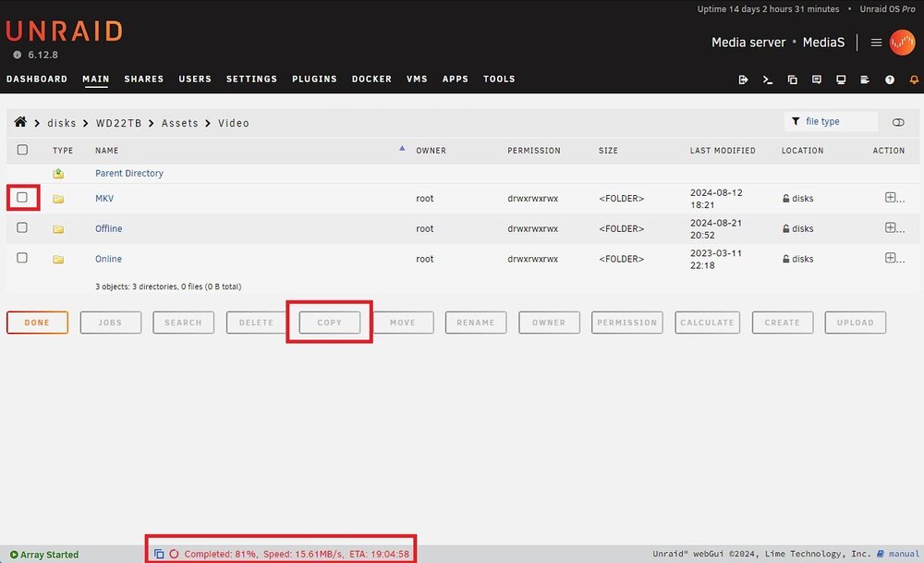
Task: Click the DONE button
Action: (37, 323)
